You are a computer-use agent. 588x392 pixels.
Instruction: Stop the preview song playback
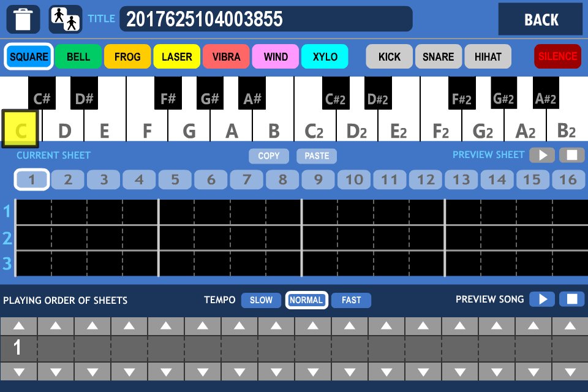point(571,299)
